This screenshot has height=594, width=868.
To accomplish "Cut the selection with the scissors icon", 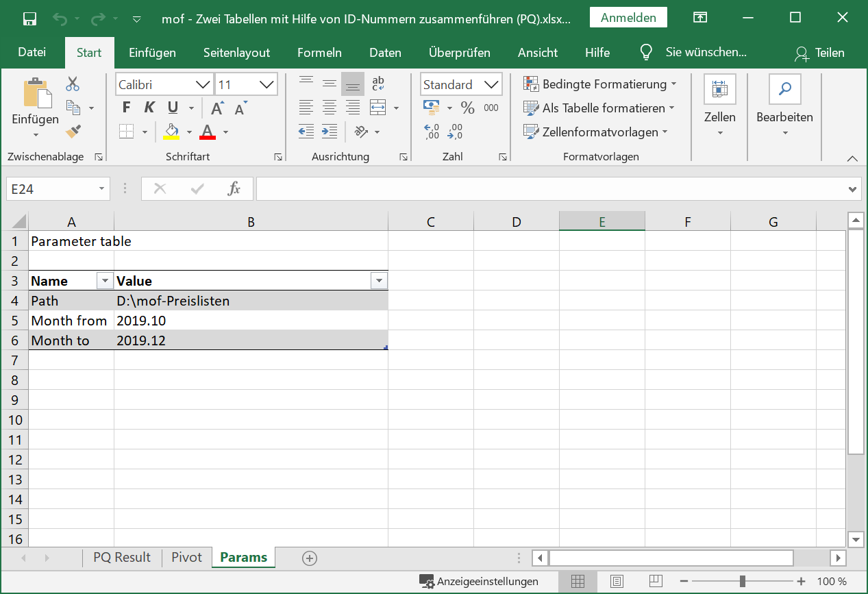I will click(73, 84).
